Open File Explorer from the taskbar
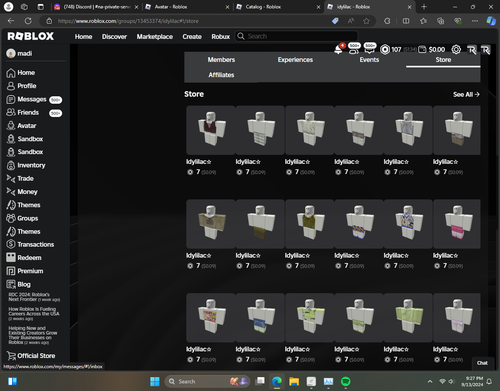Image resolution: width=500 pixels, height=391 pixels. pos(294,381)
